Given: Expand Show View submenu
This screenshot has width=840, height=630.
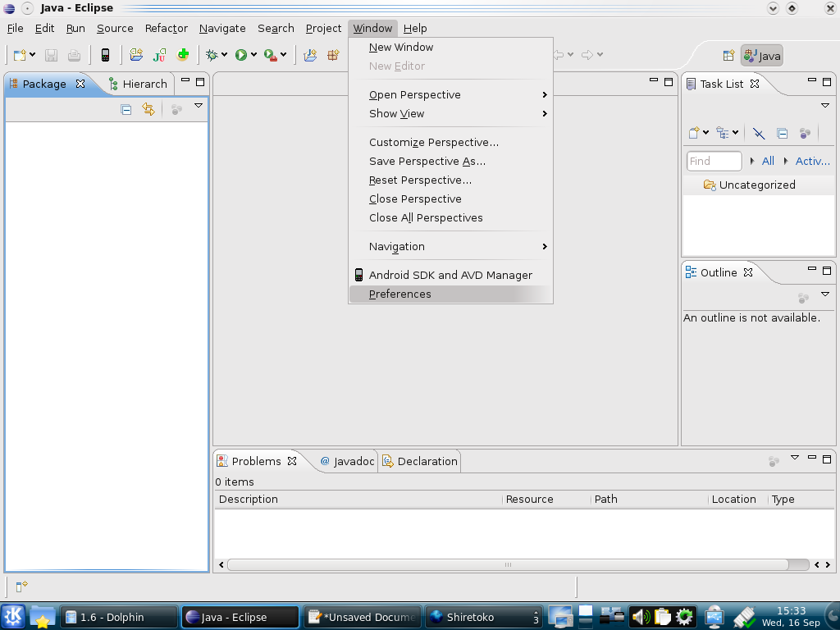Looking at the screenshot, I should 450,113.
